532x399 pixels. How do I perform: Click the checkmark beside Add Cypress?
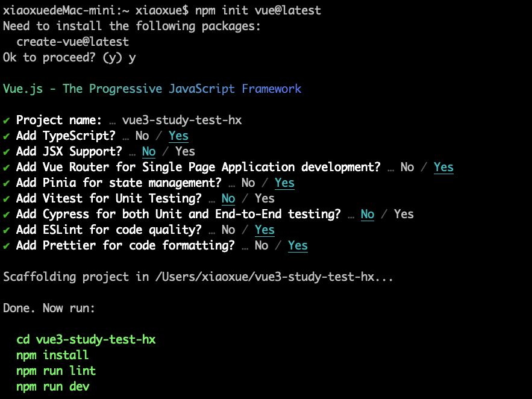click(x=6, y=215)
